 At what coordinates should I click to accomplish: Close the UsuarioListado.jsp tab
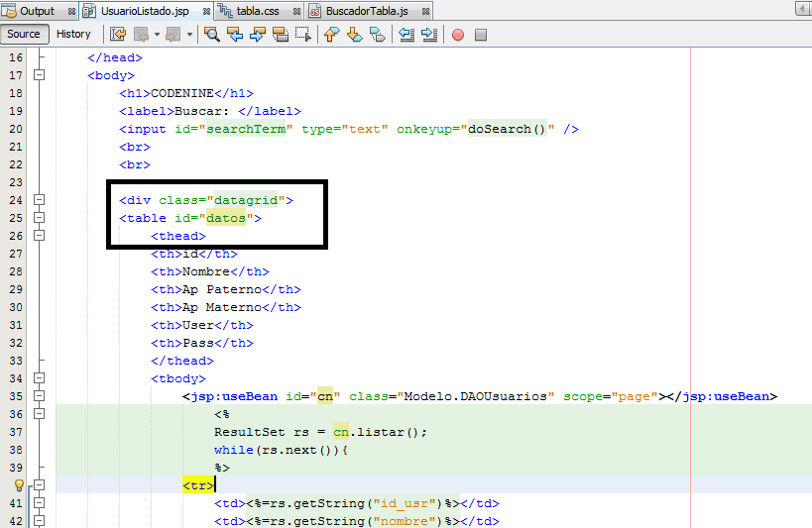point(206,11)
